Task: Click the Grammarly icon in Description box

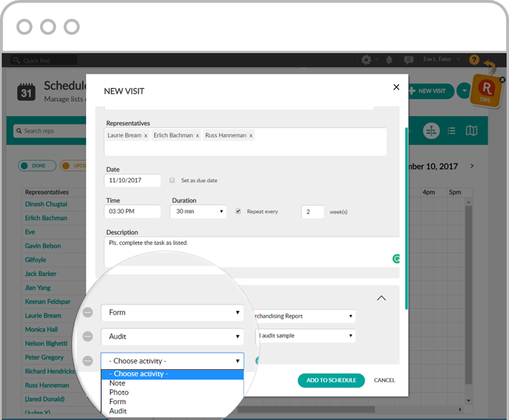Action: click(396, 259)
